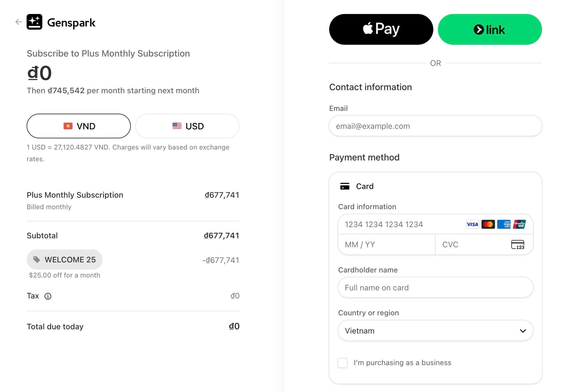Viewport: 572px width, 392px height.
Task: Click the Email input field
Action: pyautogui.click(x=435, y=126)
